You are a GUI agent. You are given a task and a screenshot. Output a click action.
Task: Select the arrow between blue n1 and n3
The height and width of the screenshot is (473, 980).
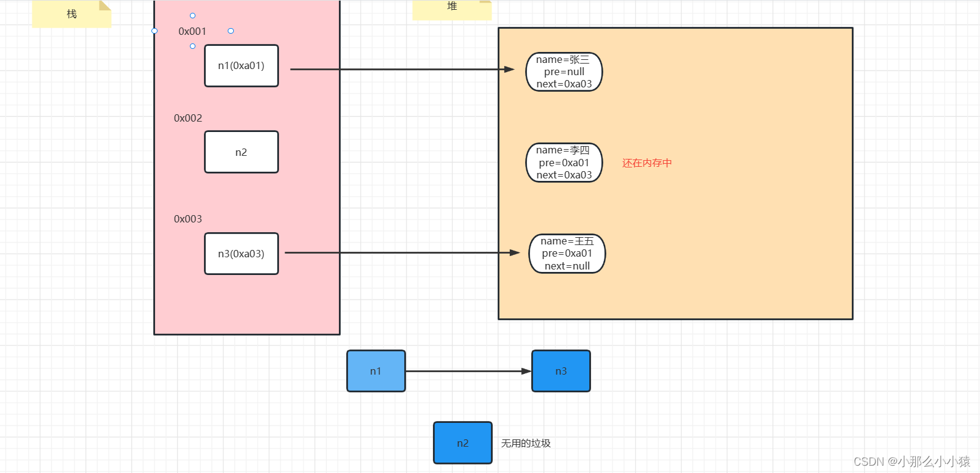pos(468,371)
